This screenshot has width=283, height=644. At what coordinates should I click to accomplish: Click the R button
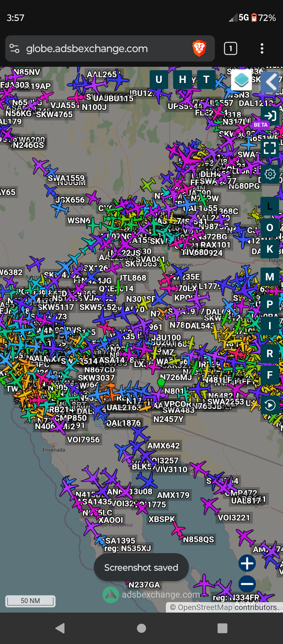click(270, 353)
